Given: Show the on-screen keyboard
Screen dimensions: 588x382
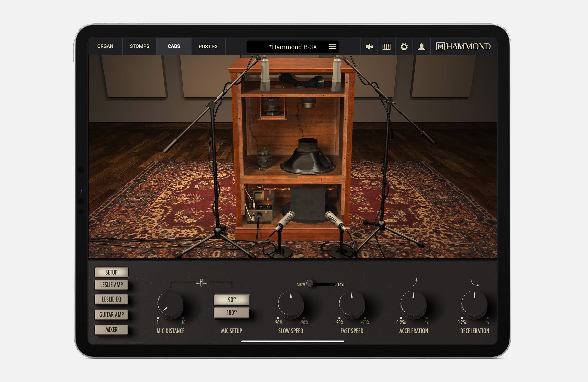Looking at the screenshot, I should 386,47.
